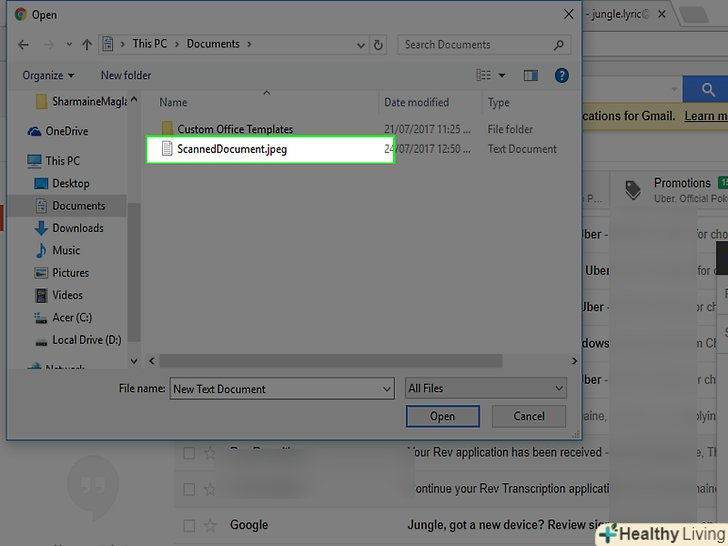Select OneDrive in navigation pane
This screenshot has width=728, height=546.
pos(66,131)
